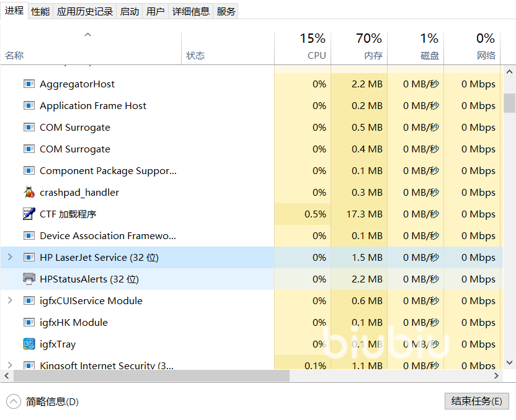The image size is (516, 420).
Task: Open the 启动 tab
Action: tap(130, 11)
